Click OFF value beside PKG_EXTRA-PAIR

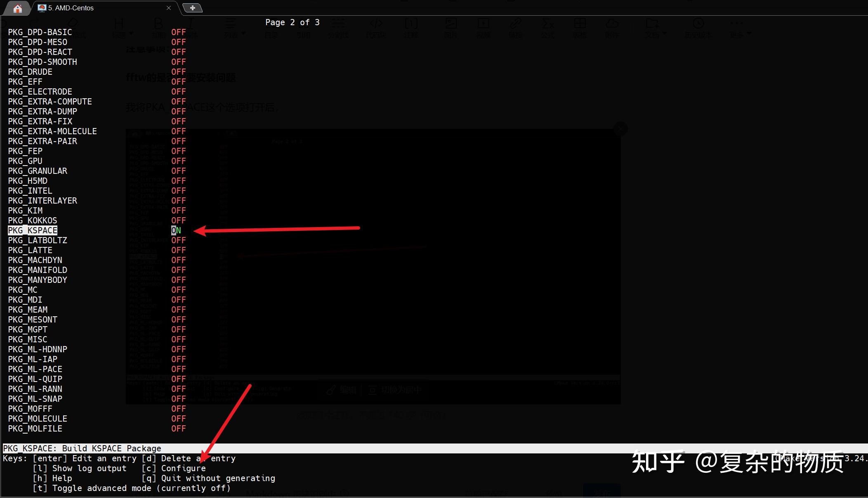pos(179,141)
